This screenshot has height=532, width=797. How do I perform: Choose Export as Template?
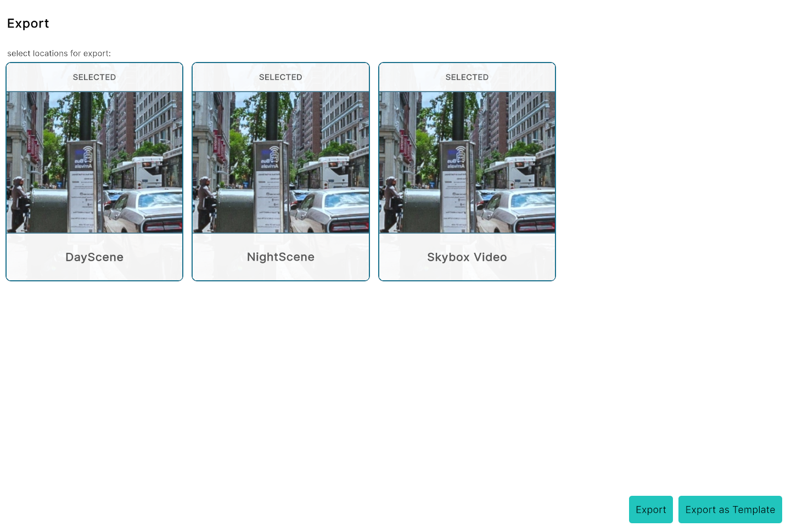coord(729,510)
